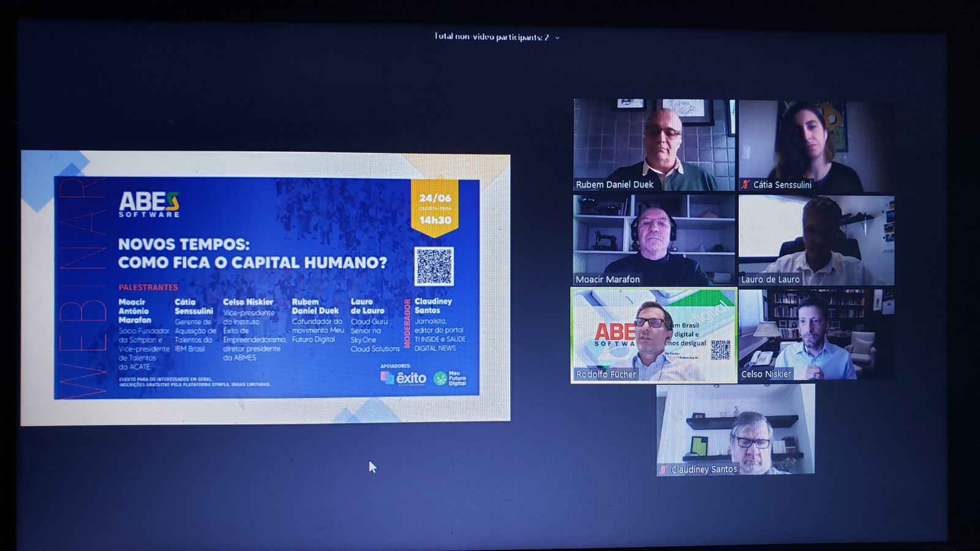Click the 24/06 14h30 date badge
Viewport: 980px width, 551px height.
[435, 209]
